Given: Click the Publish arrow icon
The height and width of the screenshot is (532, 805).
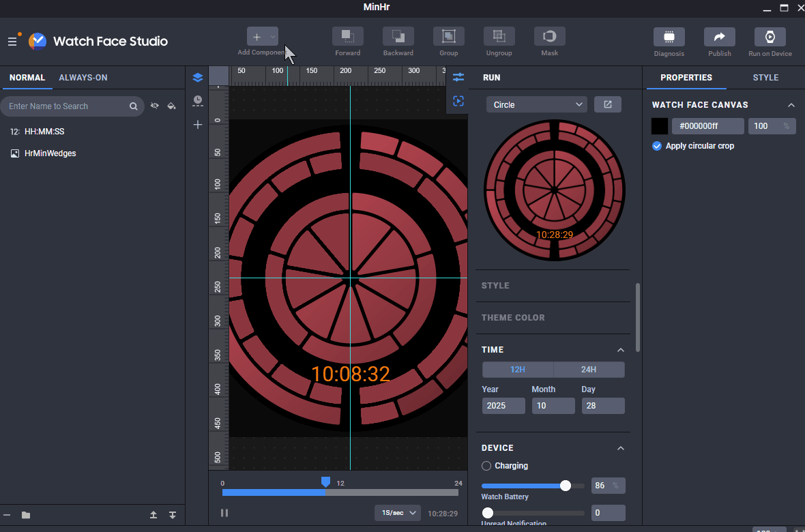Looking at the screenshot, I should [719, 37].
